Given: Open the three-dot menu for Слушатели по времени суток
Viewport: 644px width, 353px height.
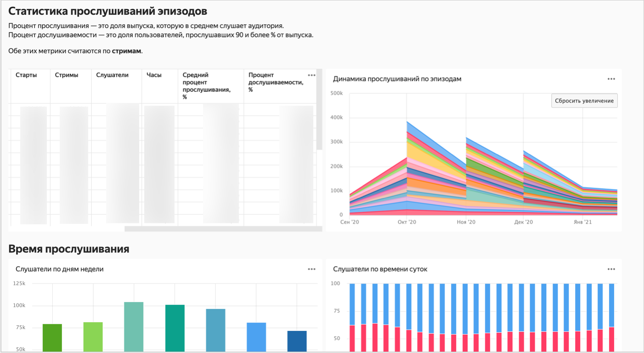Looking at the screenshot, I should pos(611,269).
